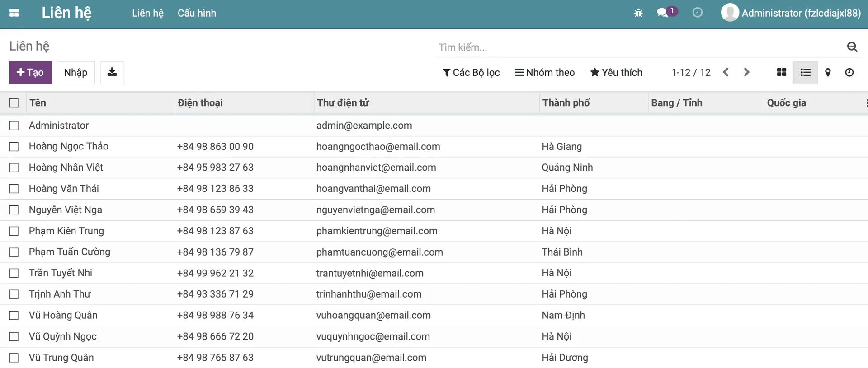Check the Vũ Quỳnh Ngọc row checkbox
This screenshot has width=868, height=368.
(x=14, y=336)
